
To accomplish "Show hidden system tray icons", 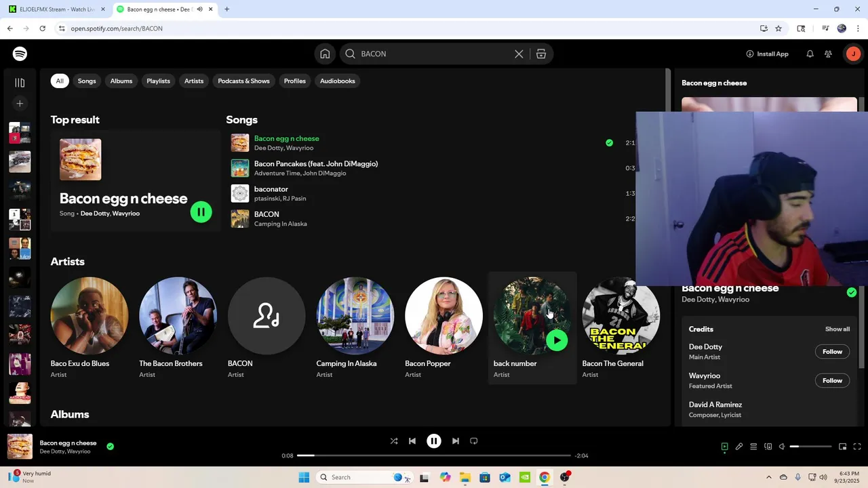I will coord(768,477).
